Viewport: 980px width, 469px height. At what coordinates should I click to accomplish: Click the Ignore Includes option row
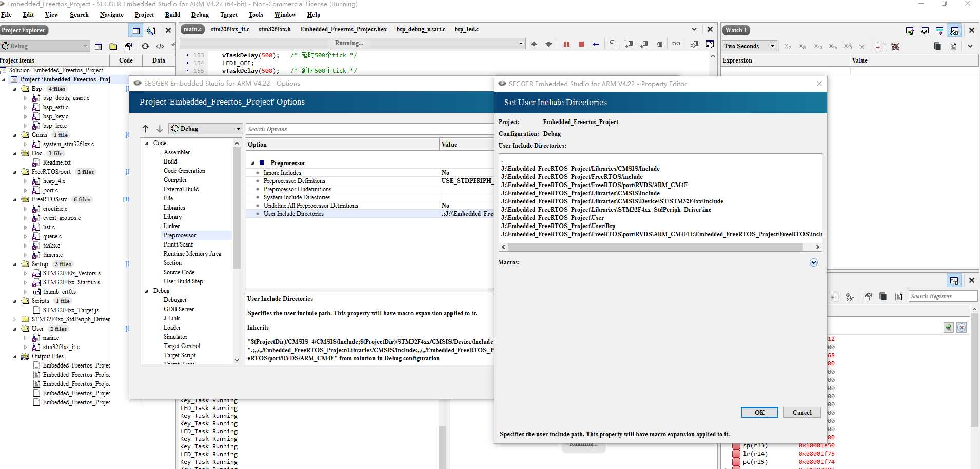(x=369, y=173)
